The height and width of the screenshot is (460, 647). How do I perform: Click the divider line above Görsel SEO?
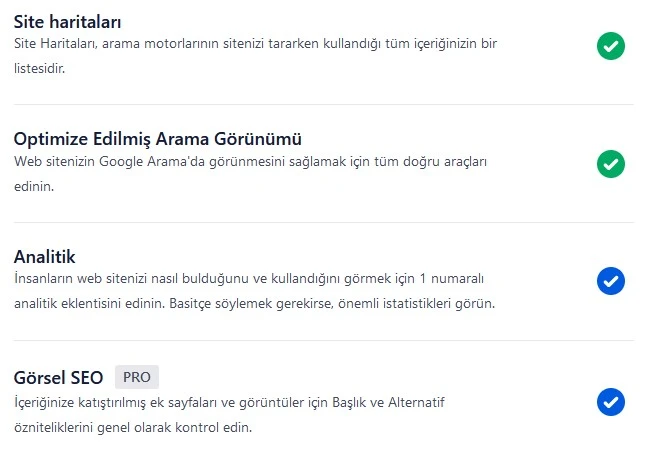[323, 340]
